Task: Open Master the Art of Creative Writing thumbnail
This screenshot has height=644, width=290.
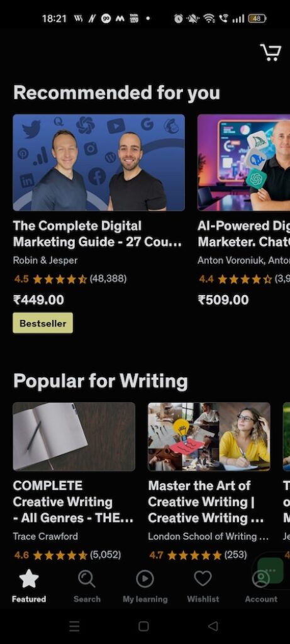Action: point(209,436)
